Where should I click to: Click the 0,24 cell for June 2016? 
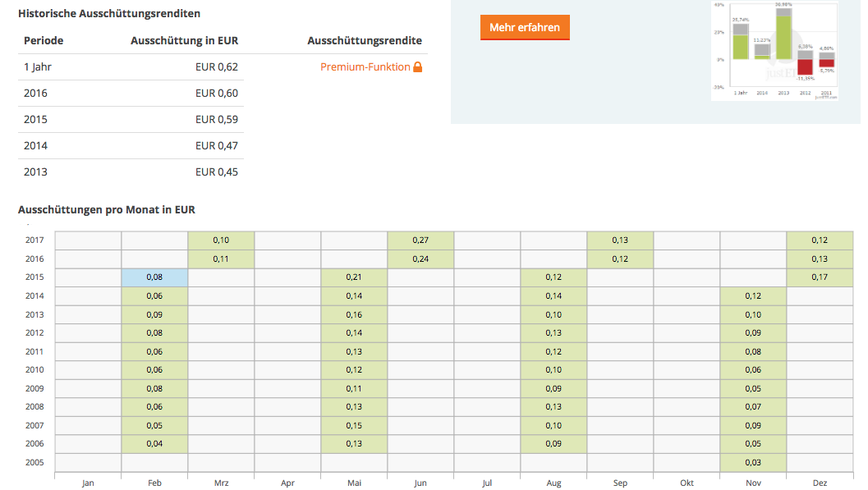[420, 259]
